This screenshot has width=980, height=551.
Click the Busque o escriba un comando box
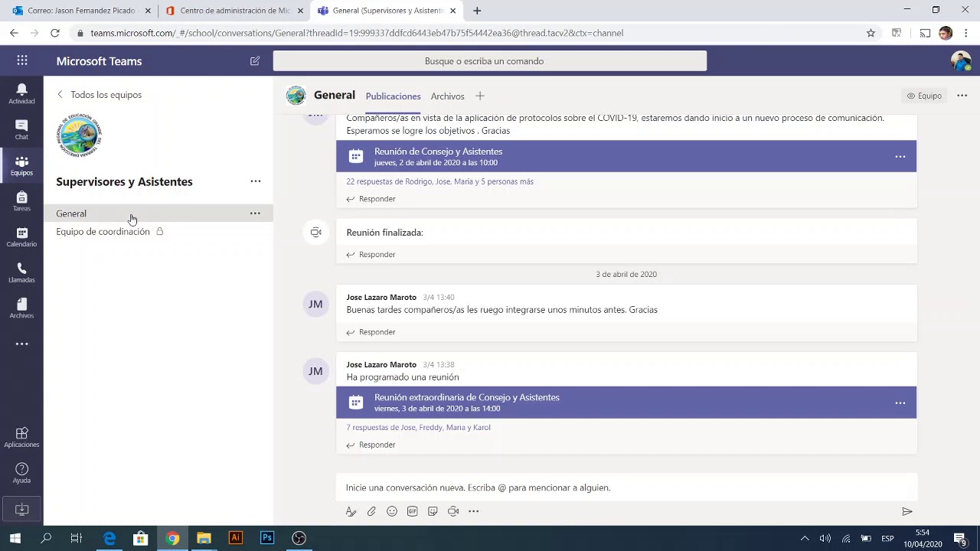490,61
